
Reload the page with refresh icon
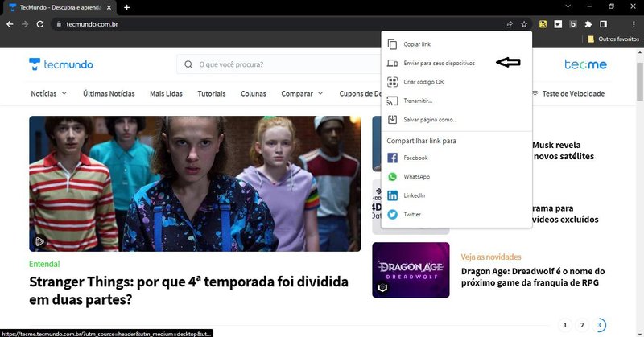click(x=39, y=24)
